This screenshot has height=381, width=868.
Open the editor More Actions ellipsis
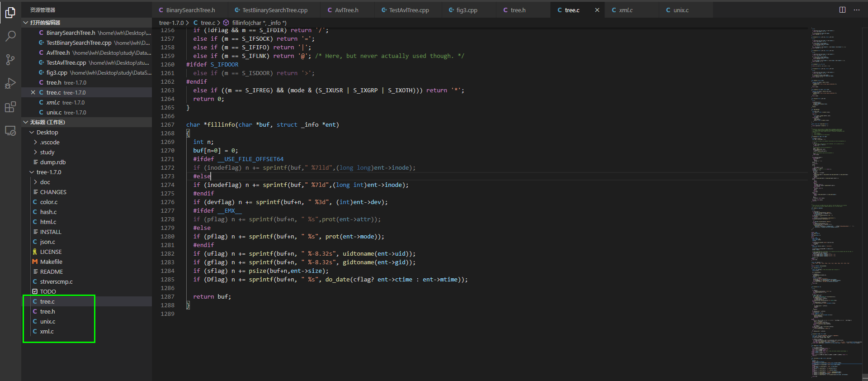tap(857, 10)
